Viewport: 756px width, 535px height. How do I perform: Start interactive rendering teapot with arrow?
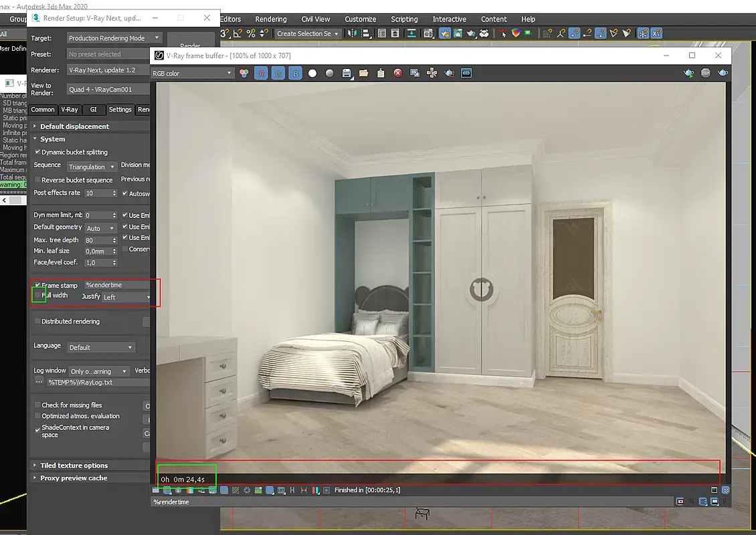[x=688, y=74]
